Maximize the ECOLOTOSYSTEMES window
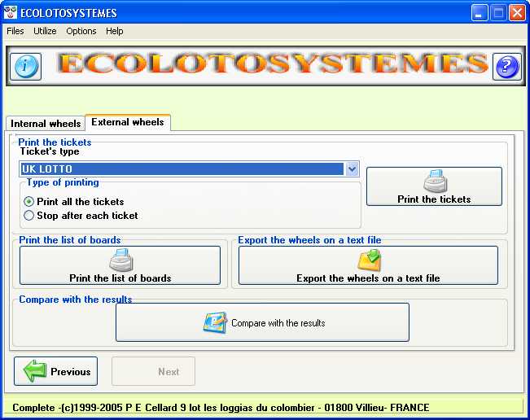This screenshot has height=420, width=530. click(x=498, y=13)
